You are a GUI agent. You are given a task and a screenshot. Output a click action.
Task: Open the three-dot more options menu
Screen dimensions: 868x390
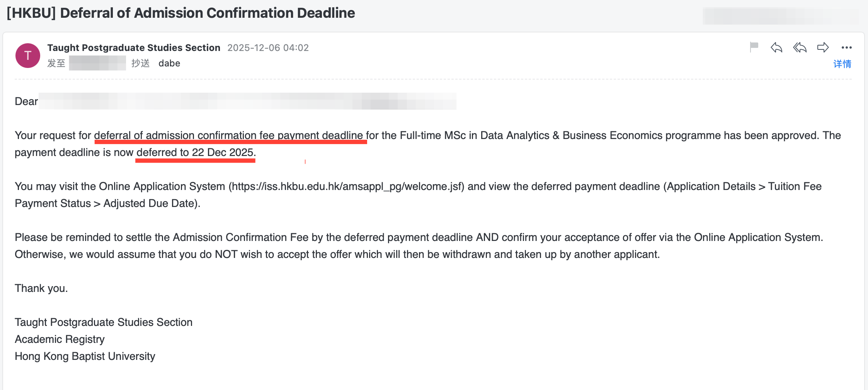tap(846, 47)
